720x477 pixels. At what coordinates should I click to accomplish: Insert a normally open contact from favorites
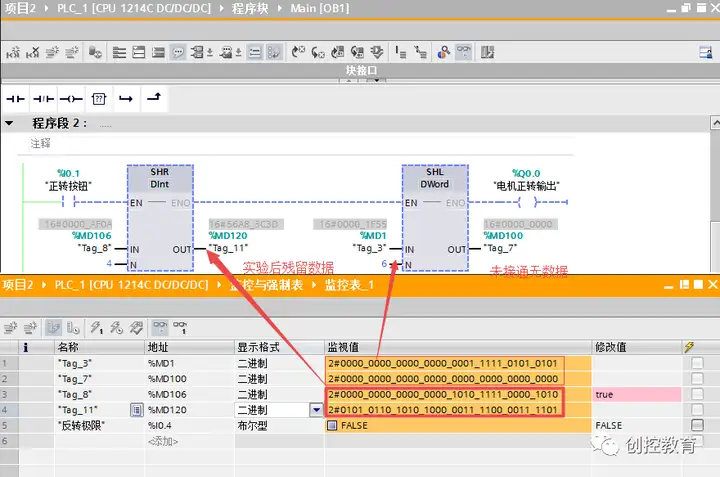16,99
